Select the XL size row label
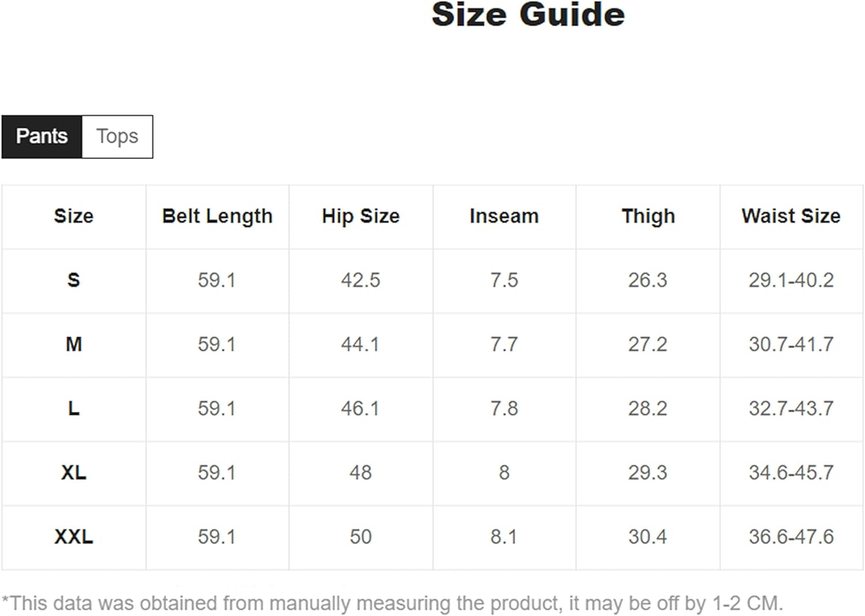865x616 pixels. (x=74, y=473)
